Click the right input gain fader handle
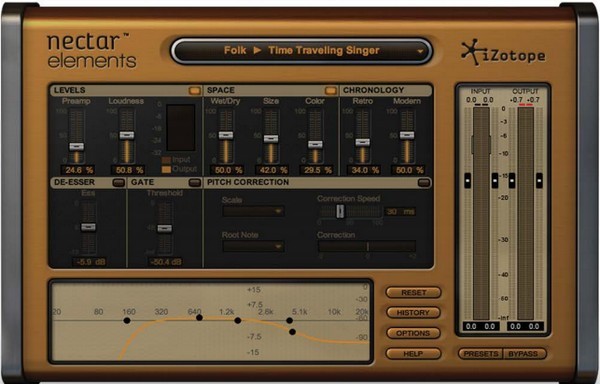This screenshot has height=384, width=600. [x=495, y=181]
